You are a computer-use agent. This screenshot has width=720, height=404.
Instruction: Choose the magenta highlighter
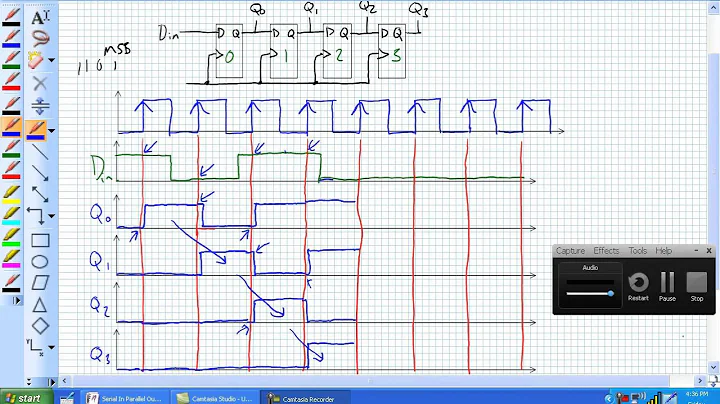click(11, 258)
